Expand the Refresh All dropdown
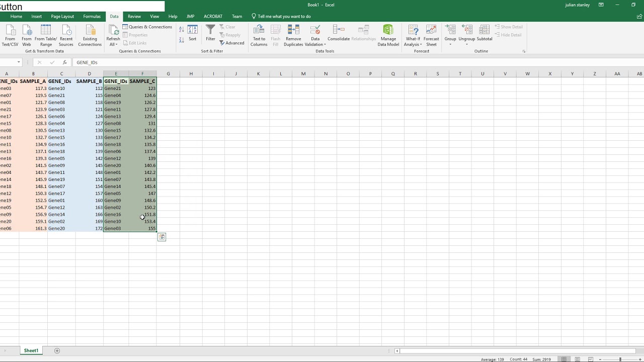This screenshot has width=644, height=362. pyautogui.click(x=113, y=44)
